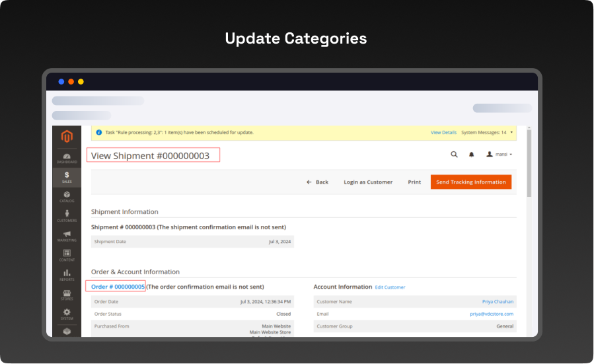Viewport: 594px width, 364px height.
Task: Click the Send Tracking Information button
Action: (x=470, y=182)
